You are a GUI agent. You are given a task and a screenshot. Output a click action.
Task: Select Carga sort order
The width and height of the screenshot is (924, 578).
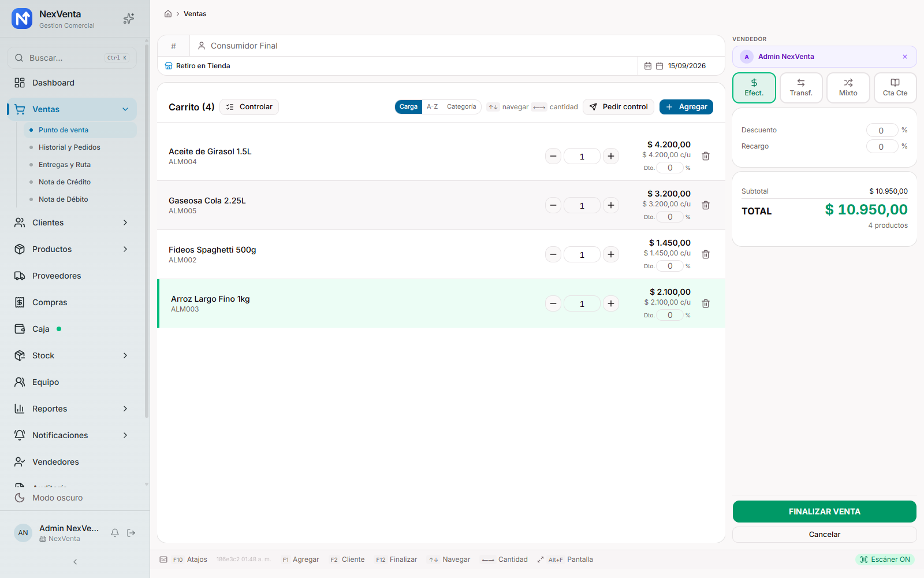[408, 107]
